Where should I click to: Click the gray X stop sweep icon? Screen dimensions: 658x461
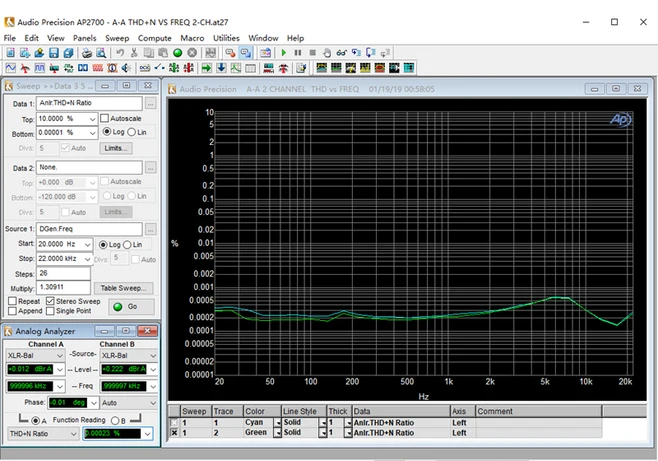(192, 52)
